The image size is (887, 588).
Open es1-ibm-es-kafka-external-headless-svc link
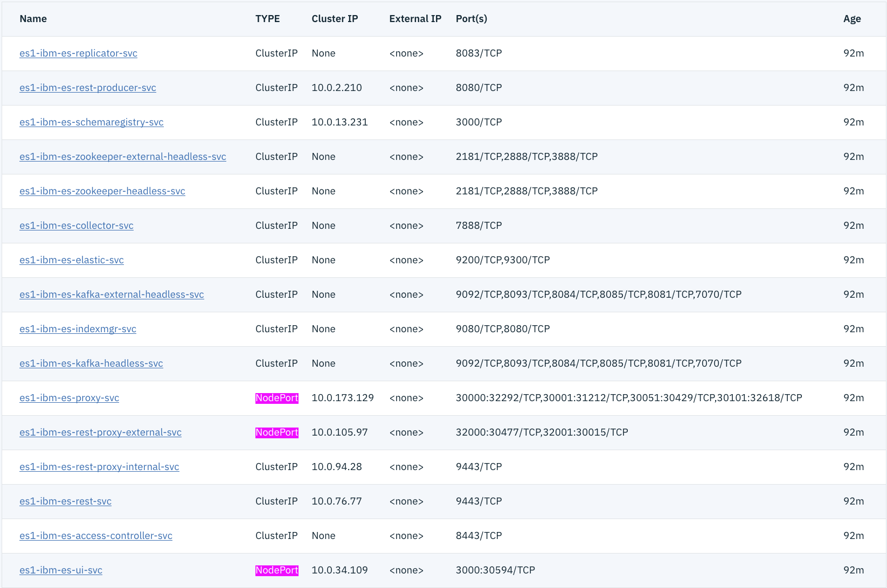(112, 295)
